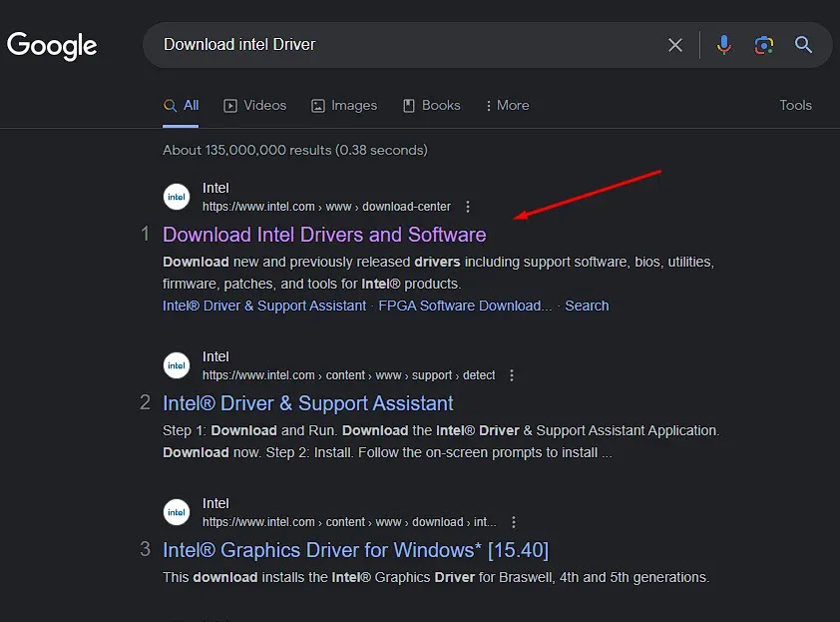Select the All results tab

click(x=181, y=105)
